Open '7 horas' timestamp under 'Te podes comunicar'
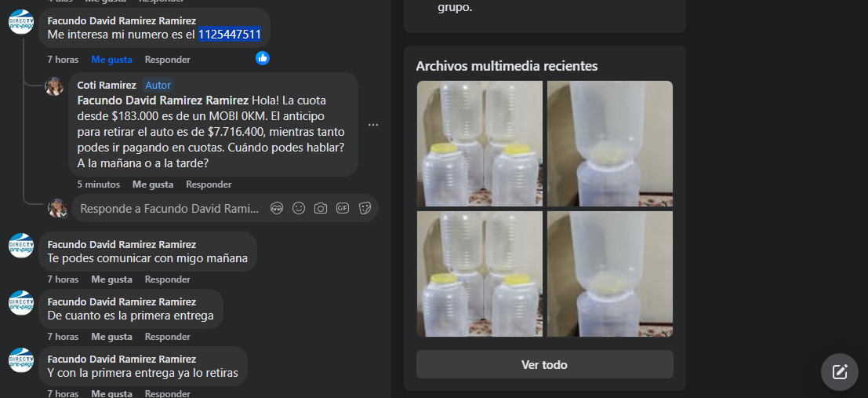The width and height of the screenshot is (868, 398). pyautogui.click(x=63, y=279)
